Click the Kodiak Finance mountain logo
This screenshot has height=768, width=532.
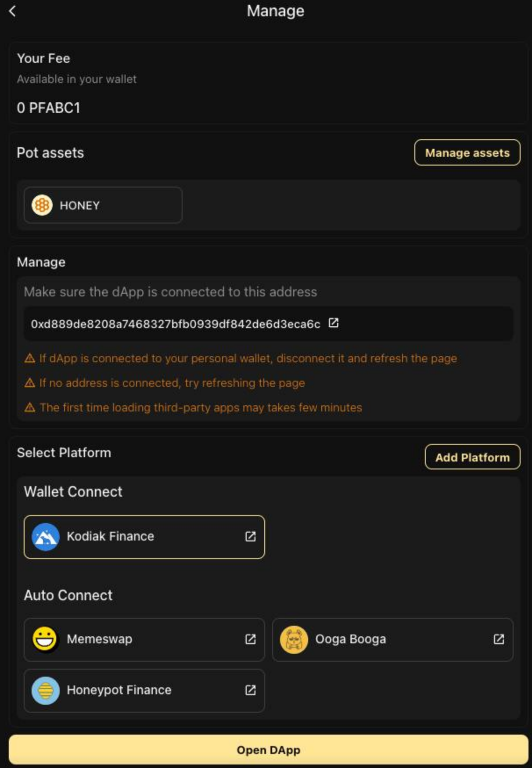pyautogui.click(x=45, y=537)
